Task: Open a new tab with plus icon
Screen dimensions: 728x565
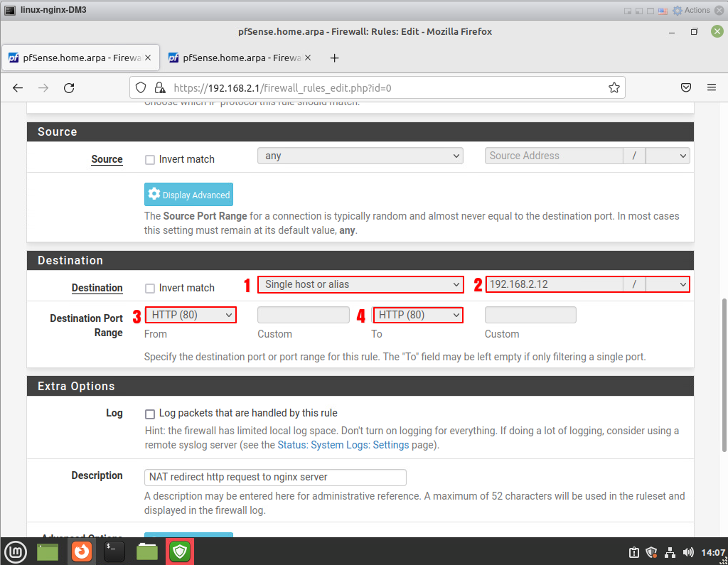Action: pos(335,58)
